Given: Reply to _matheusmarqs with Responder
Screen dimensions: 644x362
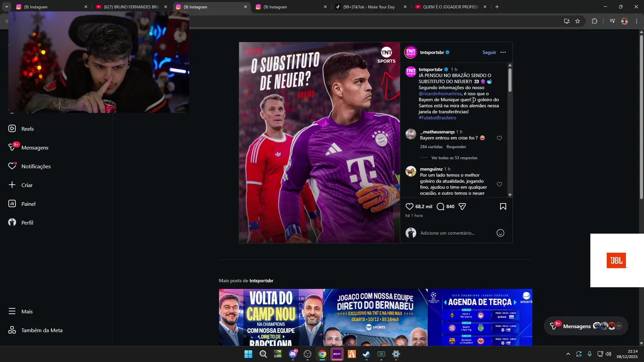Looking at the screenshot, I should click(x=456, y=147).
